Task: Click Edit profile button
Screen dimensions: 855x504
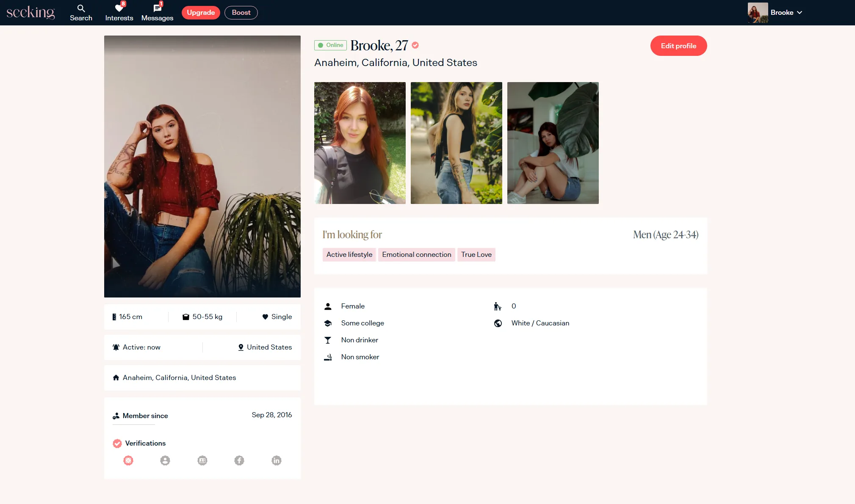Action: click(x=678, y=46)
